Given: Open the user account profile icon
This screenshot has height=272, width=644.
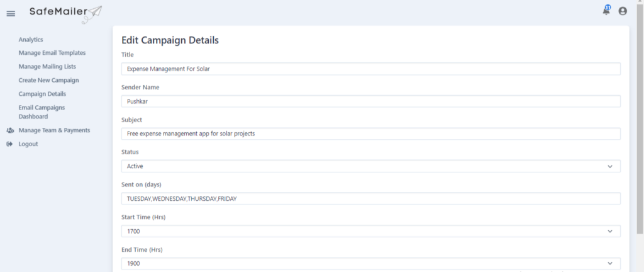Looking at the screenshot, I should pyautogui.click(x=623, y=11).
